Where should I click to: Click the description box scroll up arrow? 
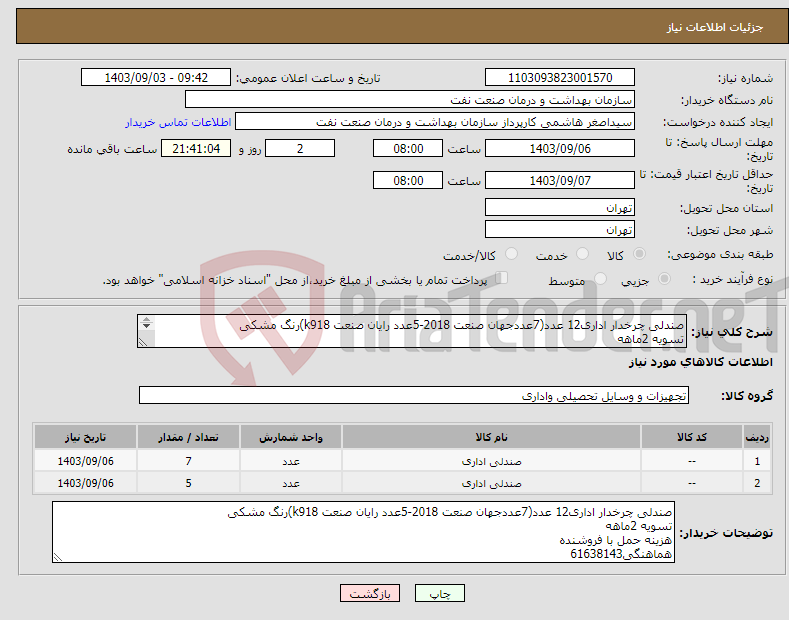[146, 319]
